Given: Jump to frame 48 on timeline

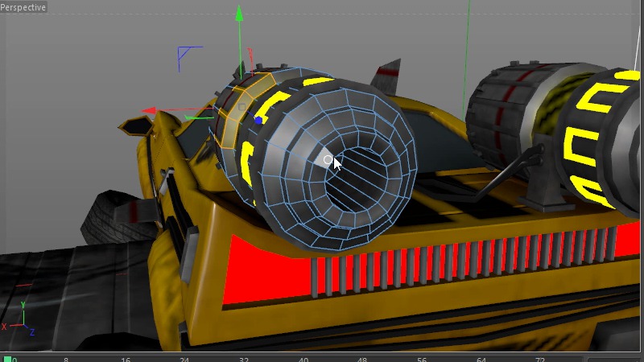Looking at the screenshot, I should pyautogui.click(x=362, y=359).
